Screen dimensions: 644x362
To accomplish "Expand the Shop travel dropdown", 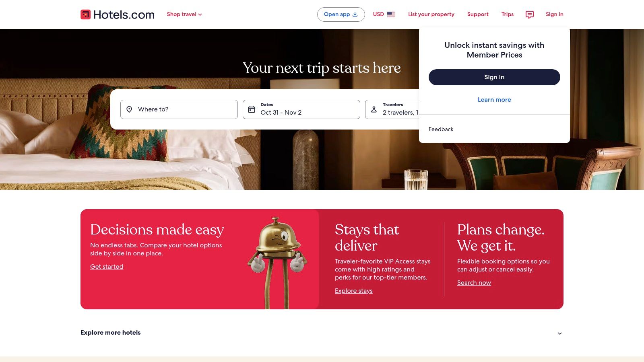I will [x=184, y=14].
